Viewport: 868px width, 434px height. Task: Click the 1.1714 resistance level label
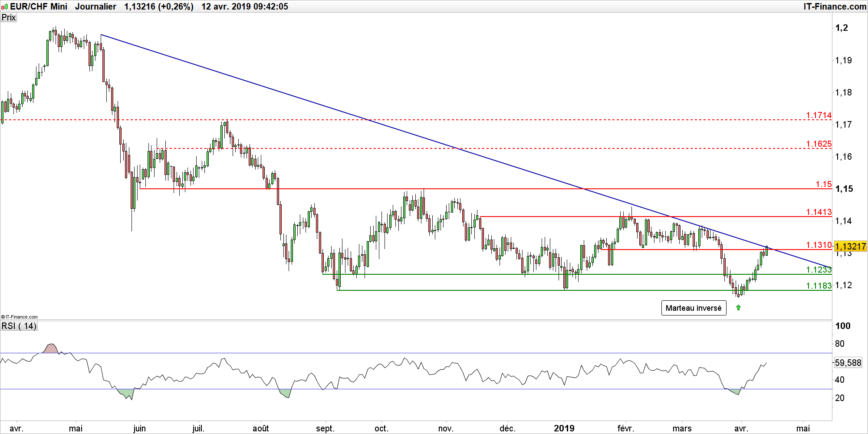click(819, 115)
